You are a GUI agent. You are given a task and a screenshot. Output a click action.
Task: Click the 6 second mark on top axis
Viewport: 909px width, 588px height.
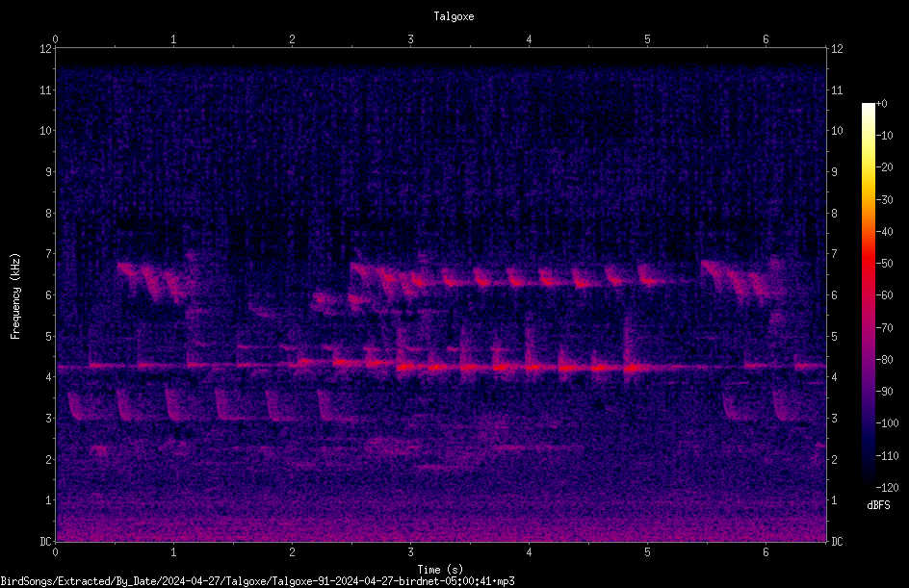tap(766, 39)
